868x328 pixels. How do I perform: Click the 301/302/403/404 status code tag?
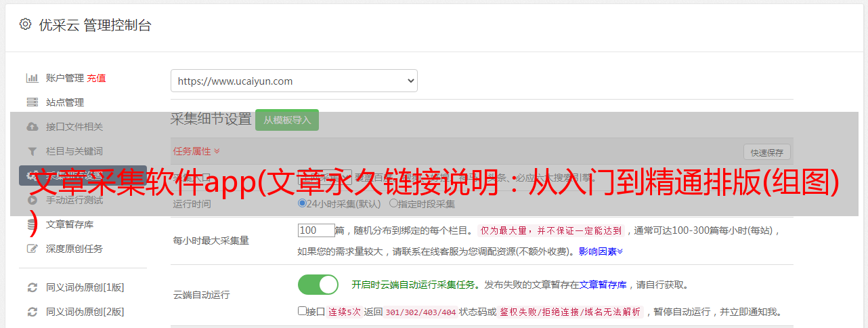(x=420, y=312)
